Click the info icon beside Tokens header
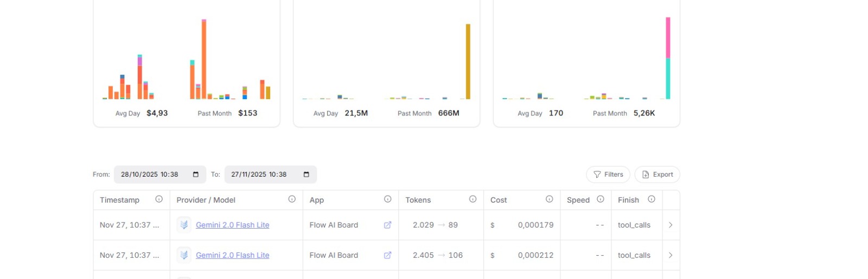Viewport: 868px width, 279px height. coord(473,199)
